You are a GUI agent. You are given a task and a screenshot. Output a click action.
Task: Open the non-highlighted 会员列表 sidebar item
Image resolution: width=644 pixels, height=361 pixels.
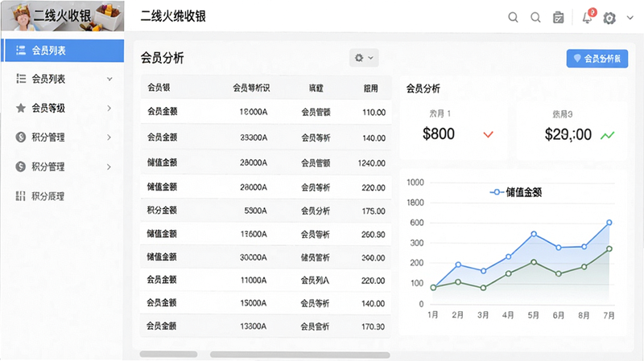point(64,79)
